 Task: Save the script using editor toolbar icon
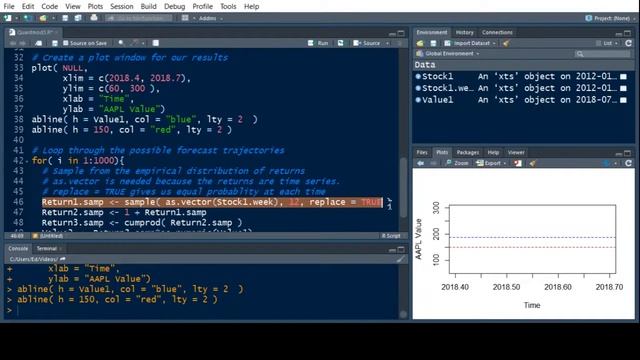(55, 43)
